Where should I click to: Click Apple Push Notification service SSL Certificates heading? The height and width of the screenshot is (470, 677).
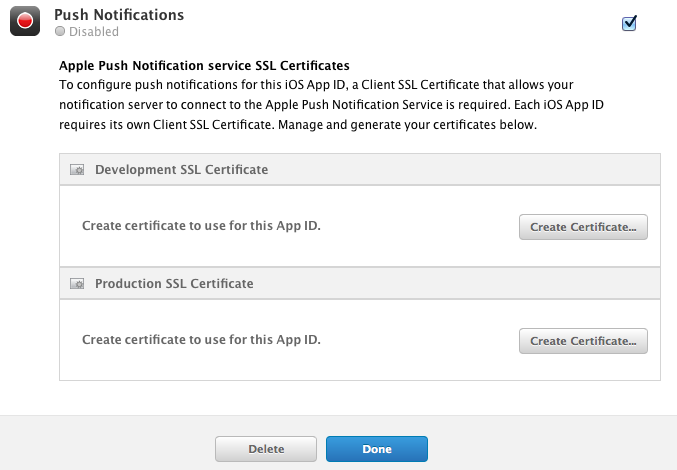[x=204, y=66]
